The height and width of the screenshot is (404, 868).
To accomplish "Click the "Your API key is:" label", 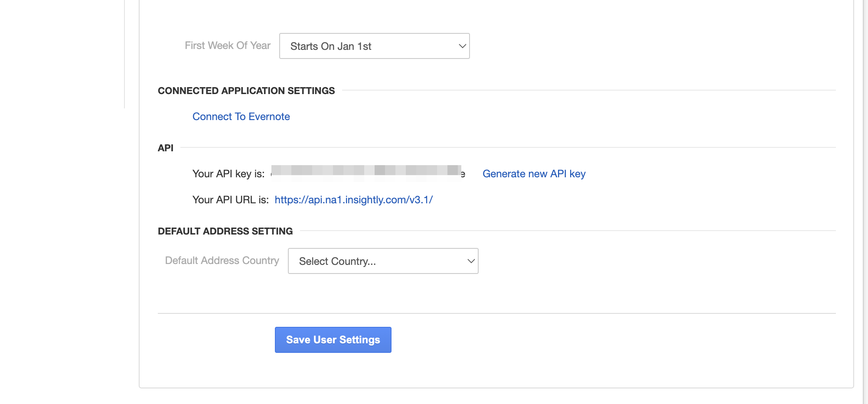I will click(x=228, y=174).
